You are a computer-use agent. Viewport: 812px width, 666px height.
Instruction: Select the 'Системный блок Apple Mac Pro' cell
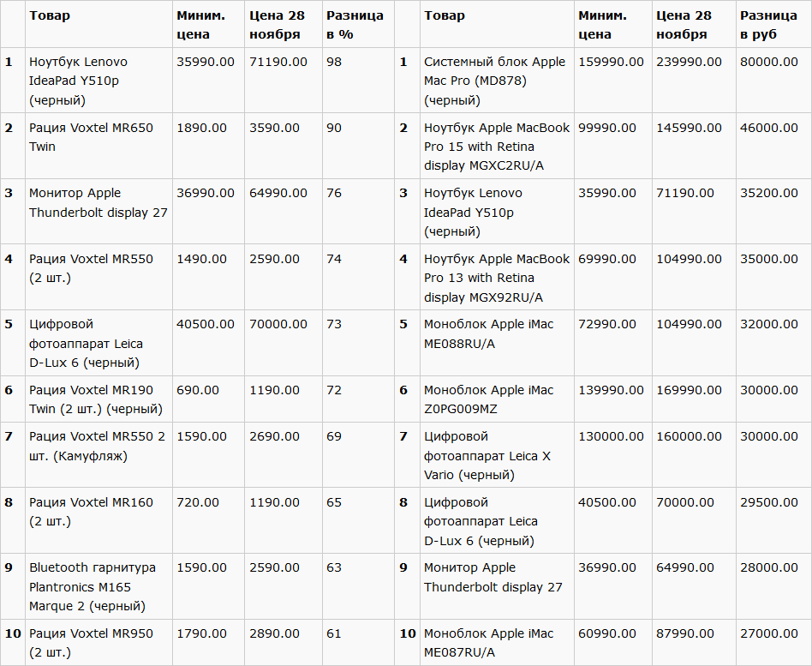point(497,81)
